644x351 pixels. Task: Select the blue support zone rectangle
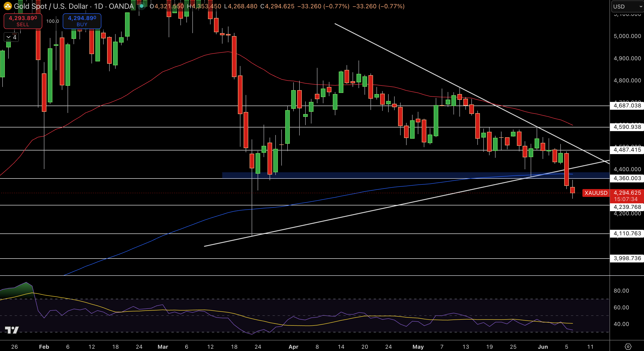tap(416, 175)
